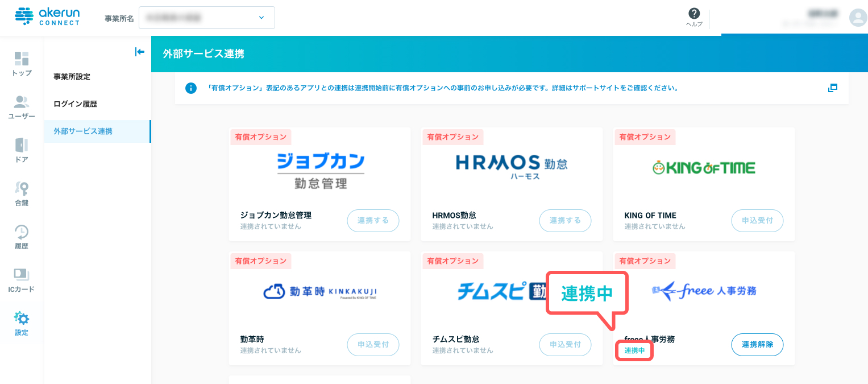868x384 pixels.
Task: Select the 設定 gear icon
Action: (x=22, y=318)
